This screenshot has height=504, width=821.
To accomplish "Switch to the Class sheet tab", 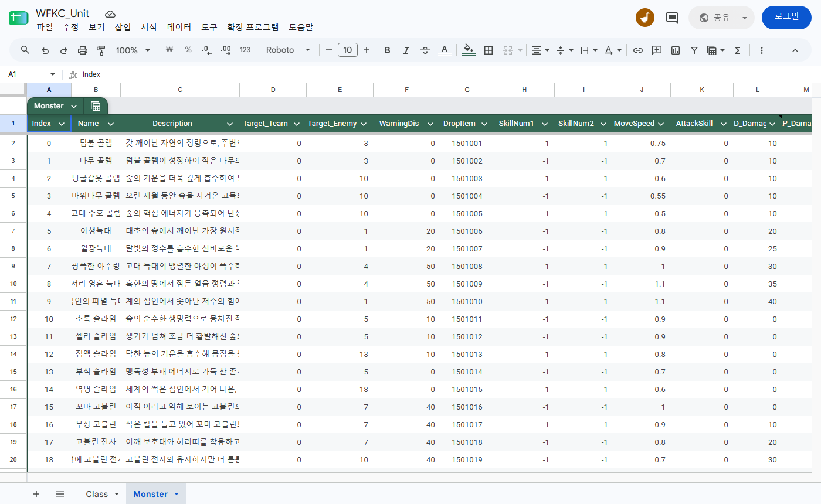I will [x=102, y=494].
